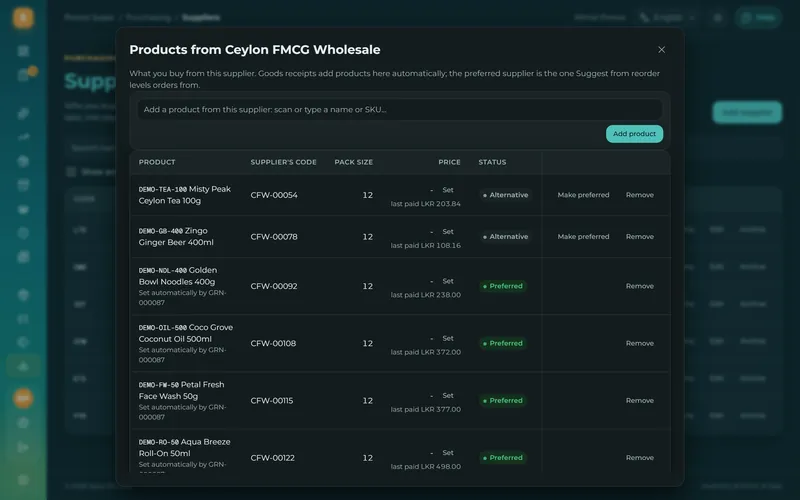Select DEMO-TEA-100 Misty Peak Ceylon Tea name

coord(185,195)
